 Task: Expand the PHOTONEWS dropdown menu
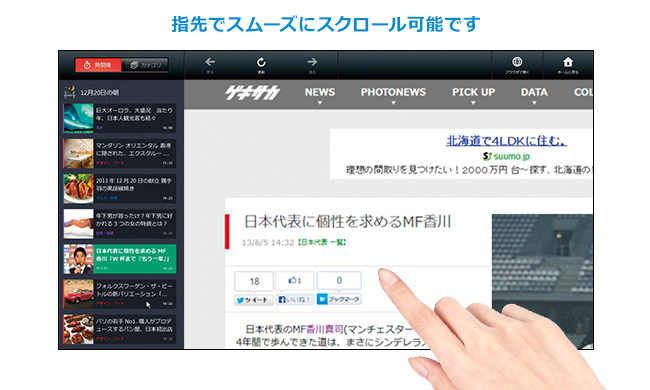393,95
